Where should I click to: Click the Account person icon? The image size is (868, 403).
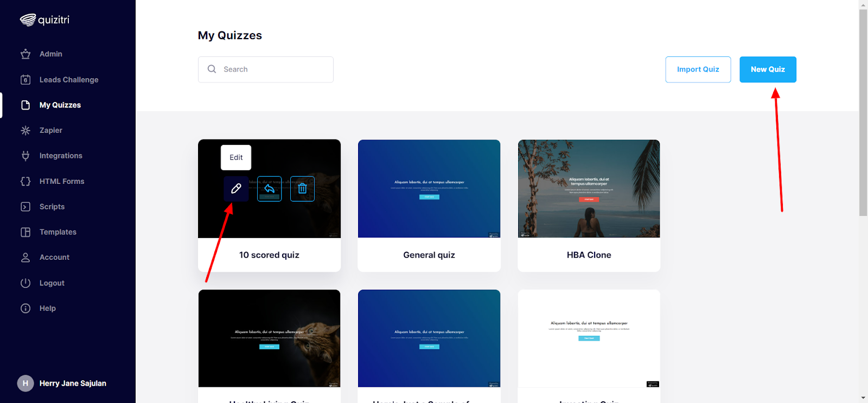(x=25, y=258)
